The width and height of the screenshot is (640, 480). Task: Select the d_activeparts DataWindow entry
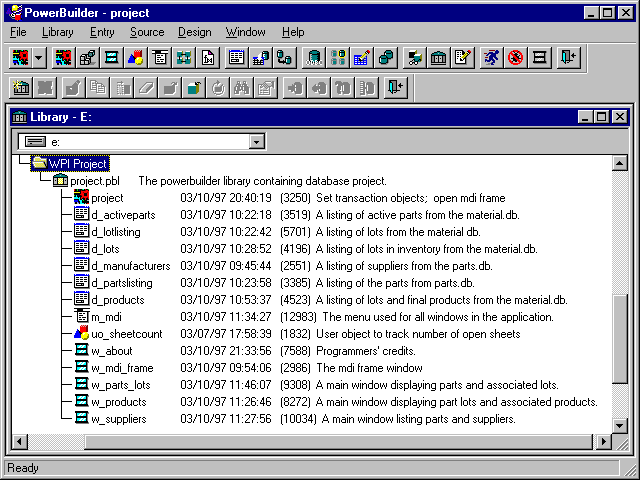(x=123, y=215)
